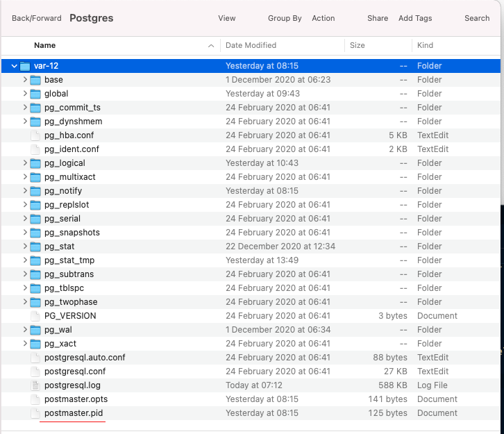Sort by the Kind column header
The image size is (504, 434).
click(x=426, y=45)
